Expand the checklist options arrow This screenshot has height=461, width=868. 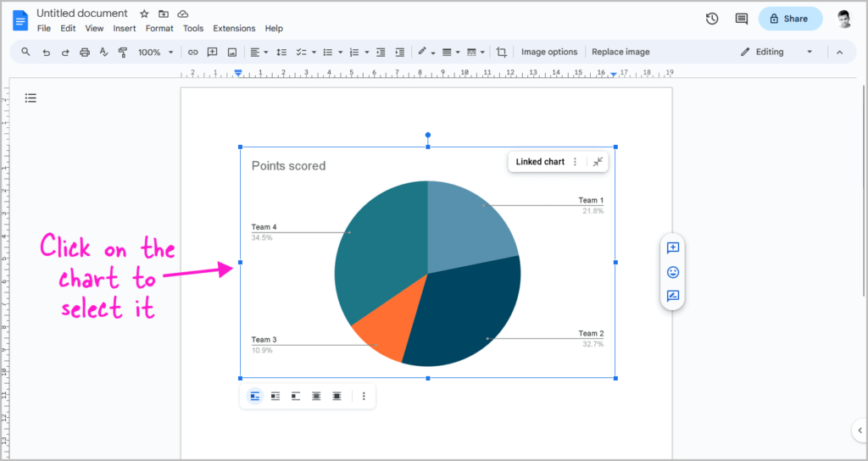(x=314, y=52)
